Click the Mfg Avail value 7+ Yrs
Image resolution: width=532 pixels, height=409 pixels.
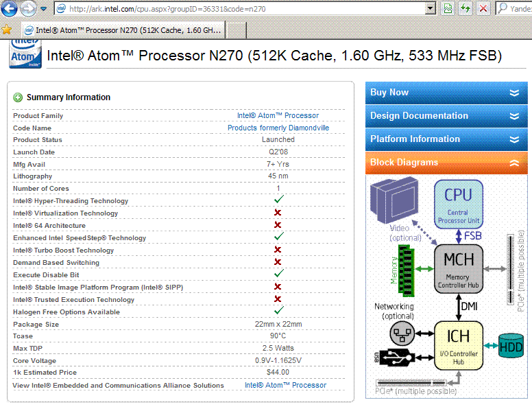click(278, 164)
